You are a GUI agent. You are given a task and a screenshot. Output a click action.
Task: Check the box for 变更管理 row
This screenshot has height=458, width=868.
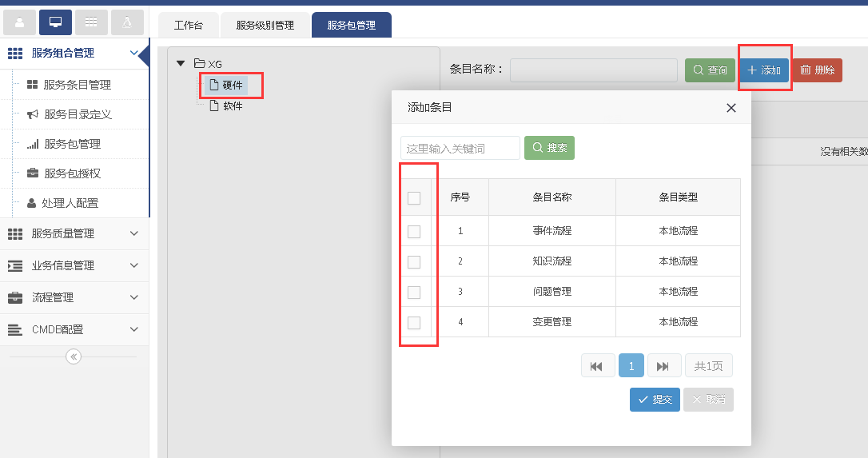[x=414, y=323]
